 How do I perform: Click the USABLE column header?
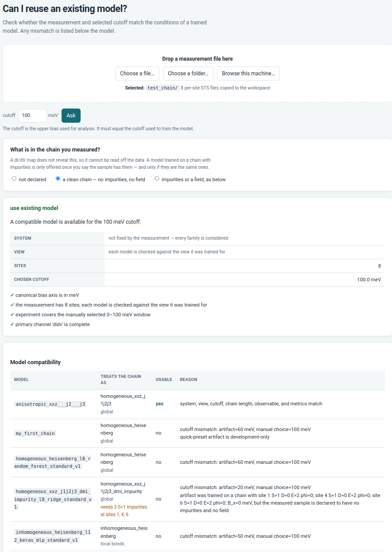pyautogui.click(x=164, y=380)
